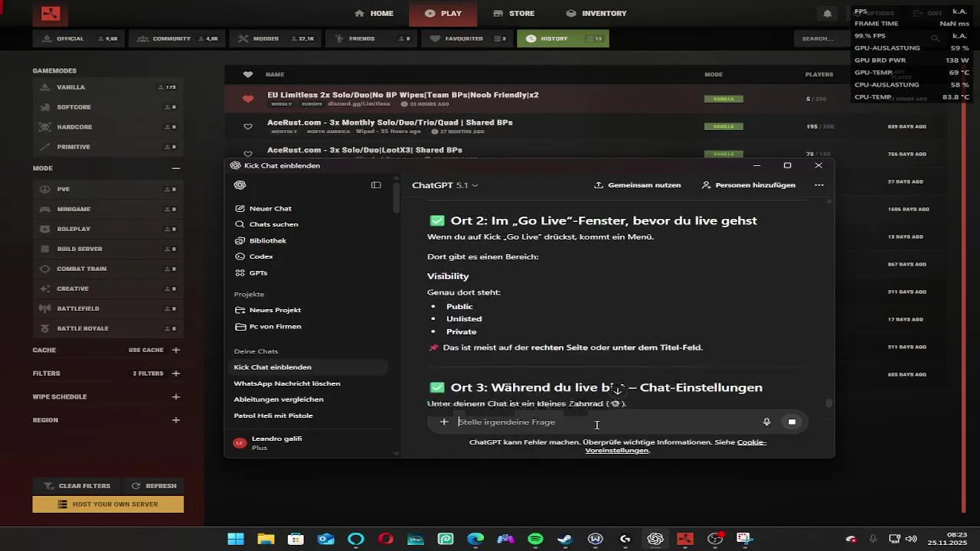The height and width of the screenshot is (551, 980).
Task: Collapse the ChatGPT sidebar with the panel icon
Action: point(376,185)
